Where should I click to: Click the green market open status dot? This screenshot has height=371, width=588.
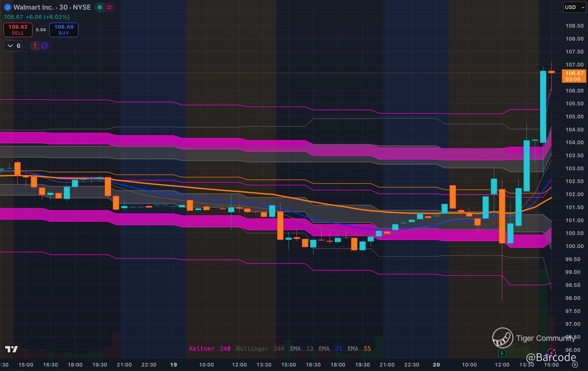click(x=100, y=7)
